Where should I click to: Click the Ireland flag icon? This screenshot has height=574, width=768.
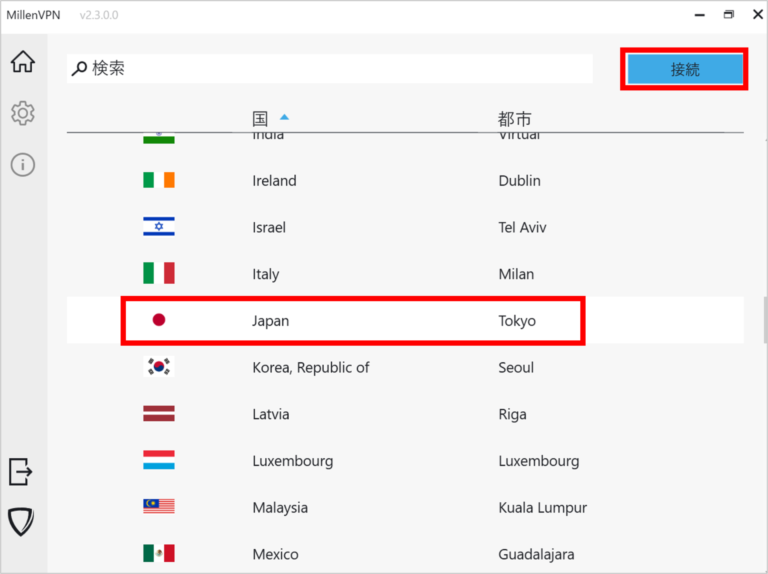(x=158, y=181)
